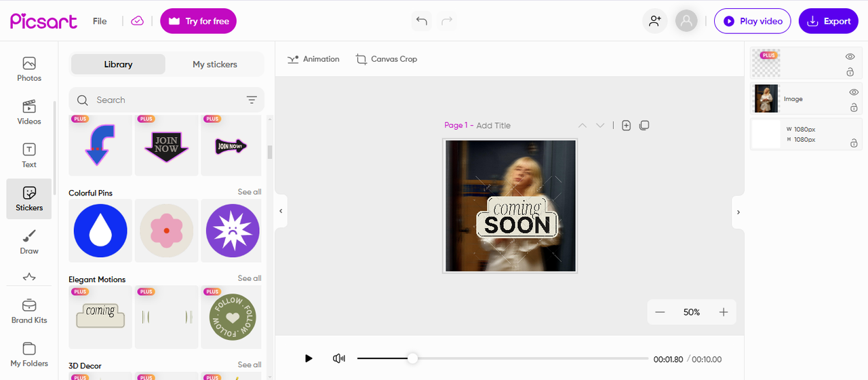868x380 pixels.
Task: Redo the last action
Action: click(x=447, y=21)
